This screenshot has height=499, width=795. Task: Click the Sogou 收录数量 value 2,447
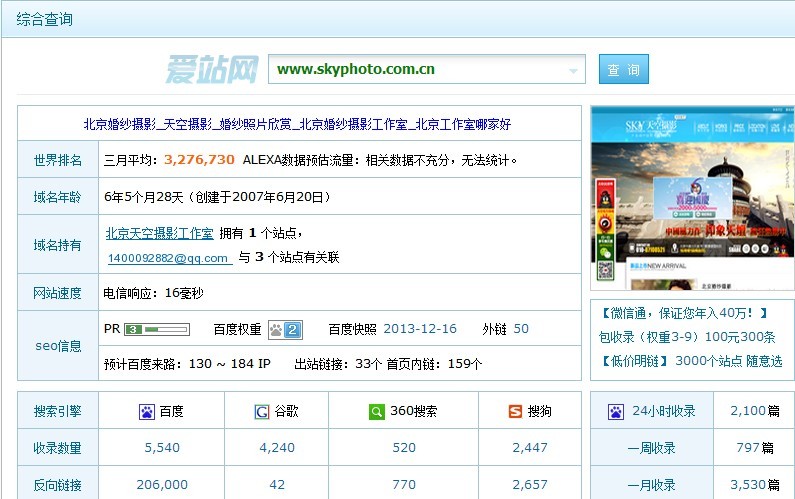coord(530,448)
